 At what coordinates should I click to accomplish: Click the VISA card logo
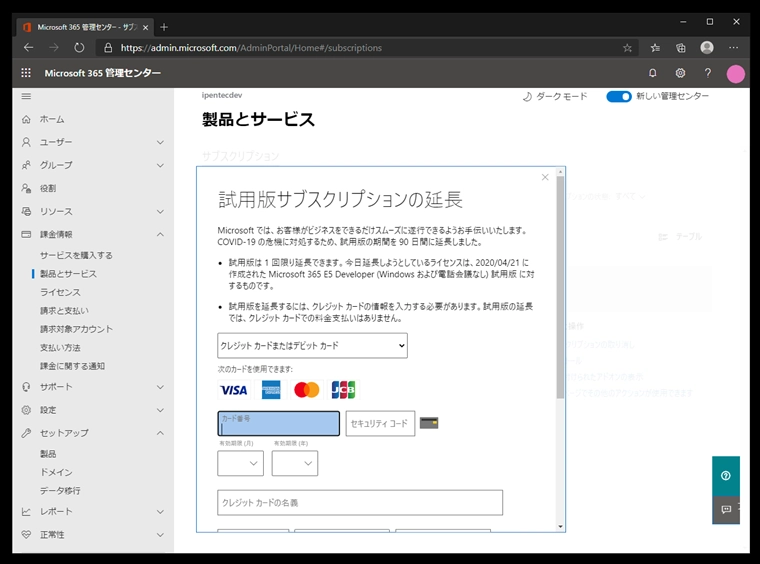234,390
